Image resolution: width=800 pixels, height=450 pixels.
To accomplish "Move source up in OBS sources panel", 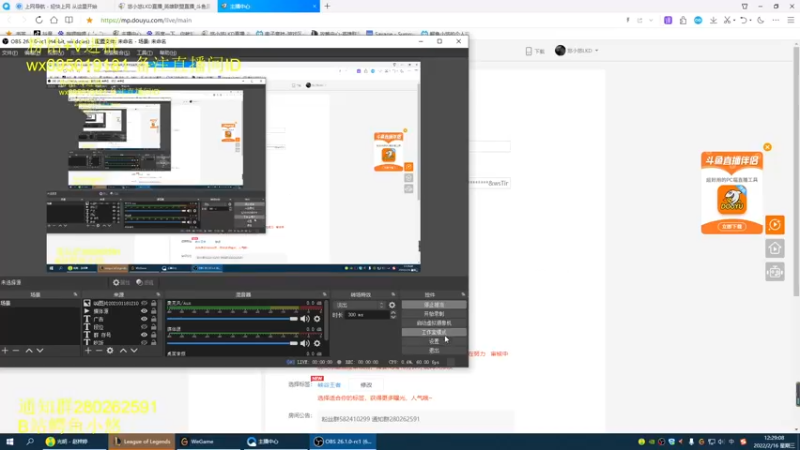I will pyautogui.click(x=123, y=351).
